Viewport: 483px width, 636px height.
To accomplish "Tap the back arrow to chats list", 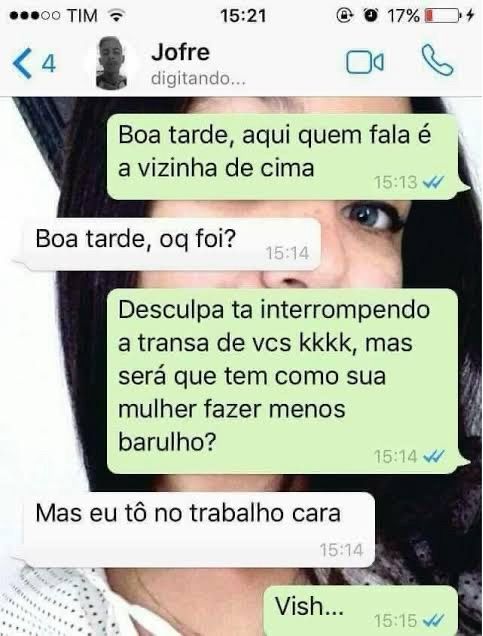I will click(x=22, y=63).
